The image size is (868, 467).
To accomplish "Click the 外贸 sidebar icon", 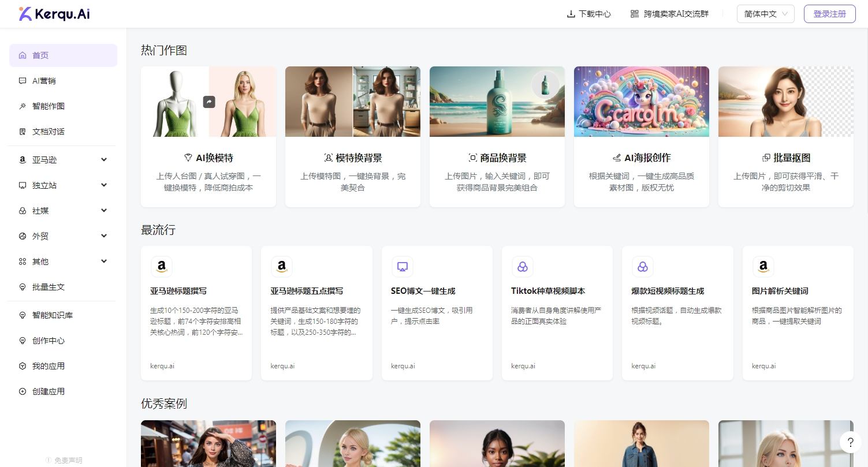I will click(x=23, y=236).
